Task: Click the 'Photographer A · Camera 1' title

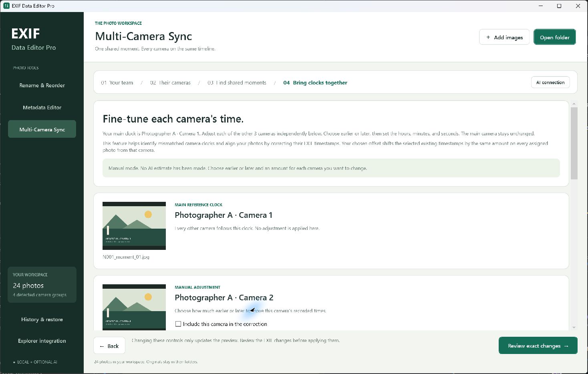Action: coord(224,215)
